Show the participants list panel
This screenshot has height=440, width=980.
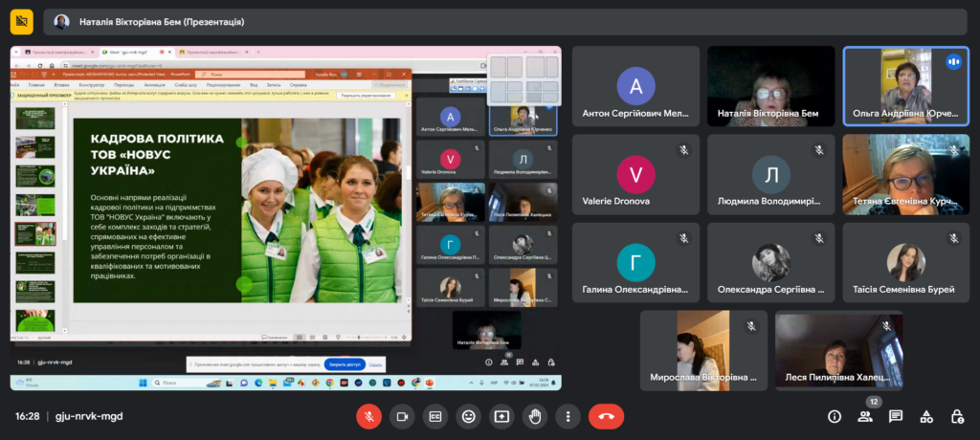(865, 416)
